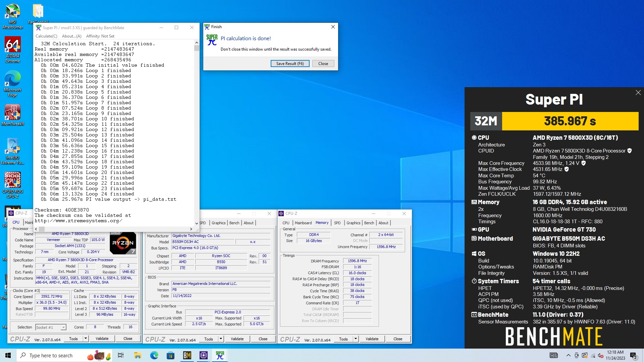
Task: Launch MemTweakIt desktop icon
Action: tap(12, 115)
